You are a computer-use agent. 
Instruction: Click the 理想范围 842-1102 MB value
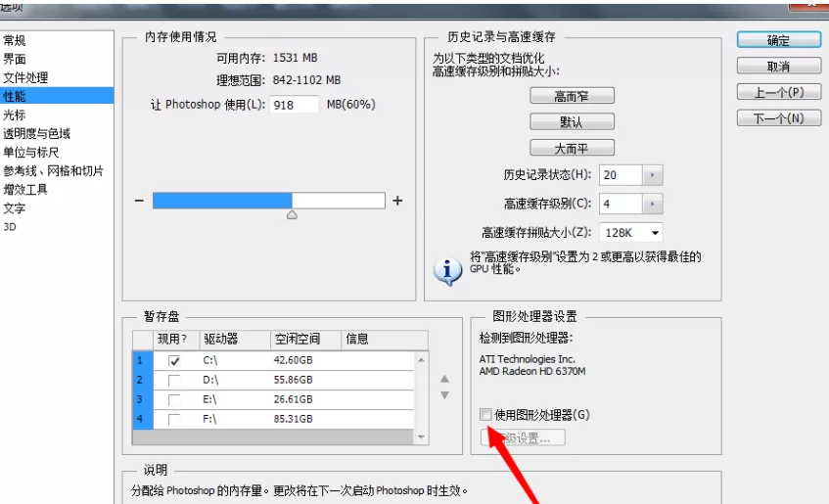306,80
